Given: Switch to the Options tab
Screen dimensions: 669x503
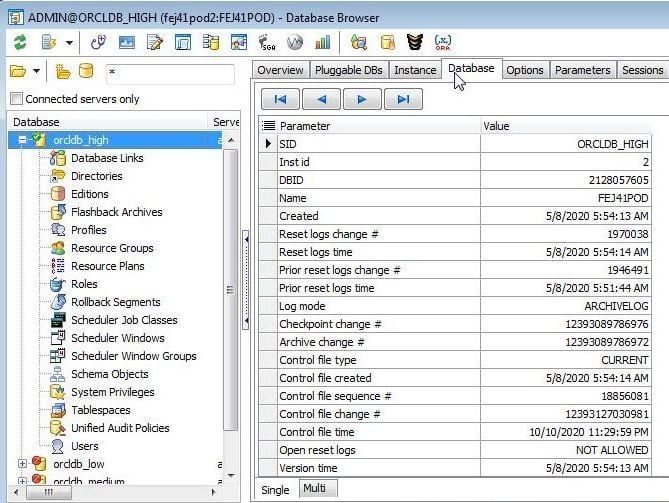Looking at the screenshot, I should point(525,70).
